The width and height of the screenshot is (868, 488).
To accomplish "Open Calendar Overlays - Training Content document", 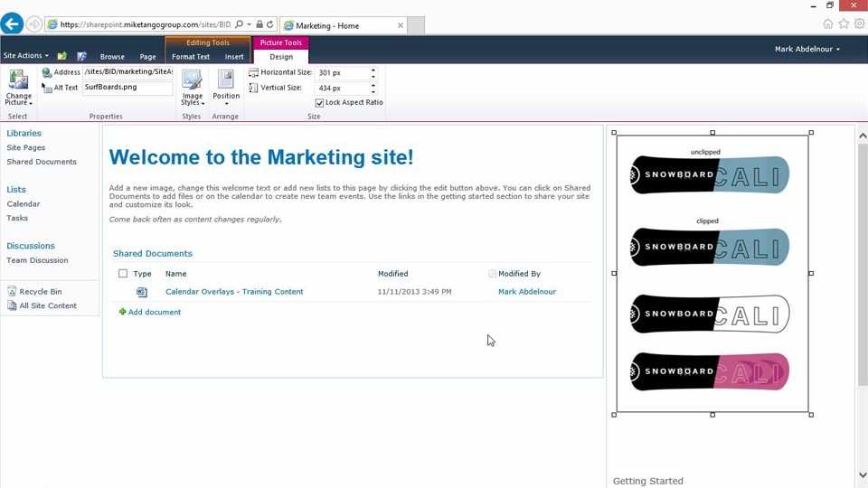I will tap(234, 292).
